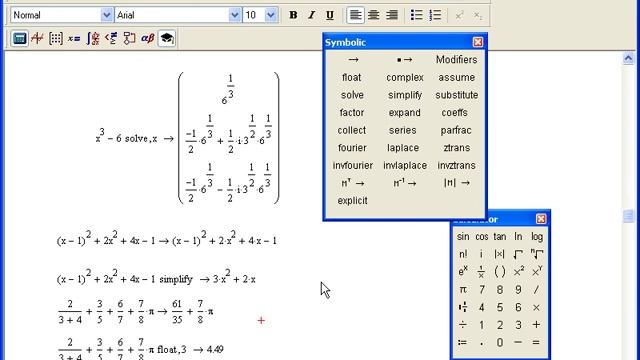
Task: Apply subscript formatting
Action: (x=478, y=15)
